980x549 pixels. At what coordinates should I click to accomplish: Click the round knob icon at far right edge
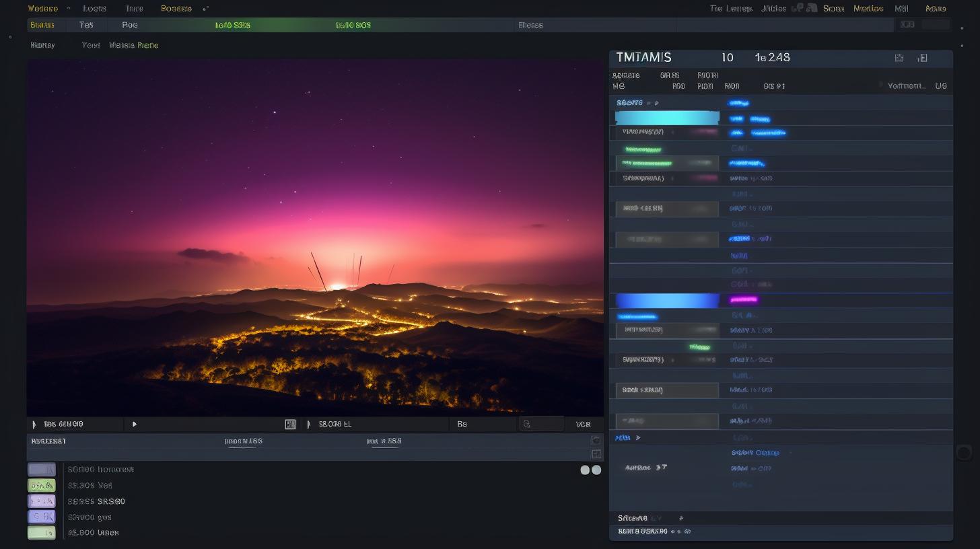point(964,453)
